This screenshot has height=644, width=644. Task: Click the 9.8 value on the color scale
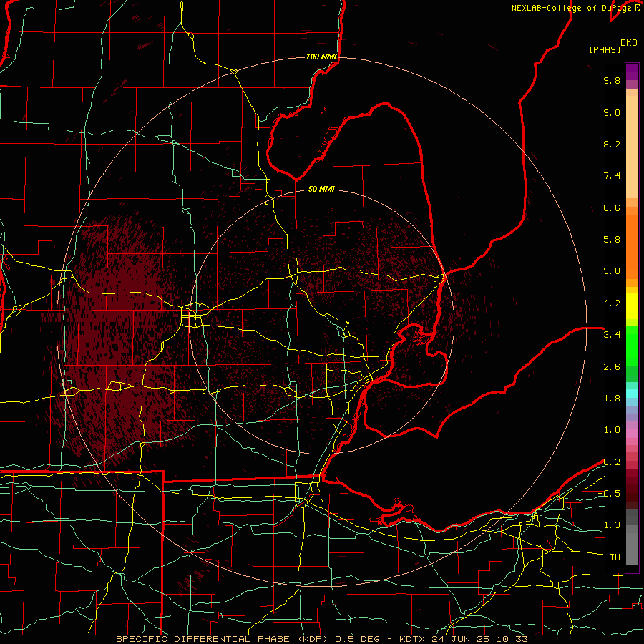(x=612, y=80)
